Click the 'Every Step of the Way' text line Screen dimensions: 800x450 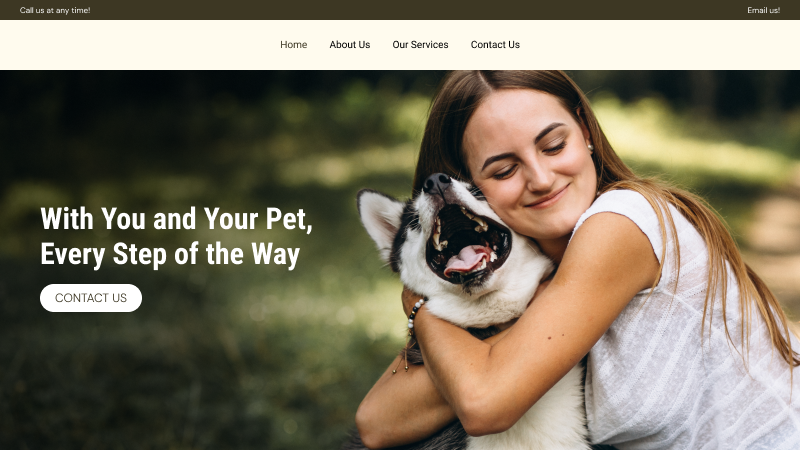point(170,254)
